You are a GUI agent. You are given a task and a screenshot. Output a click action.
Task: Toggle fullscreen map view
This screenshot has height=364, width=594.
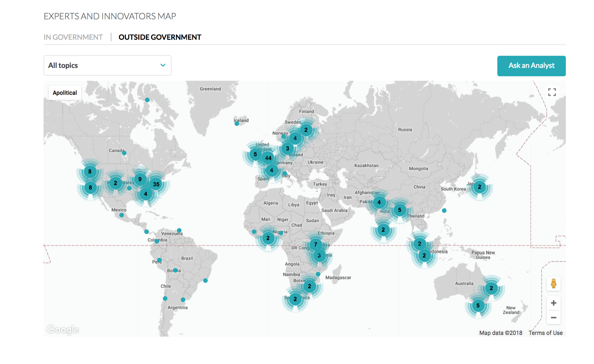click(552, 92)
